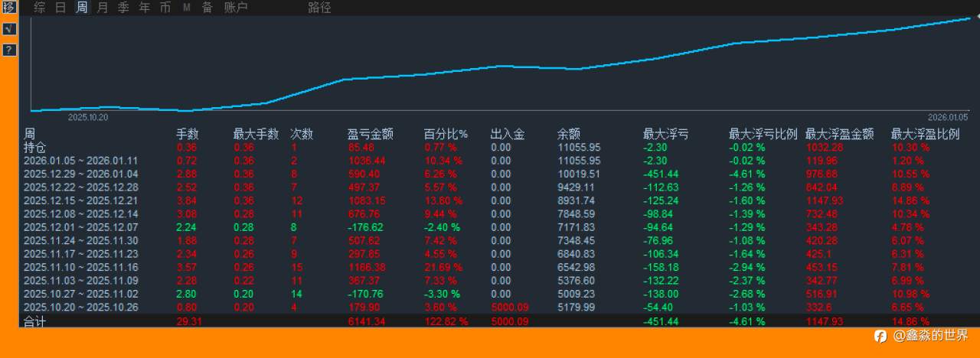The height and width of the screenshot is (358, 980).
Task: Click the total lots value 29.31
Action: (188, 321)
